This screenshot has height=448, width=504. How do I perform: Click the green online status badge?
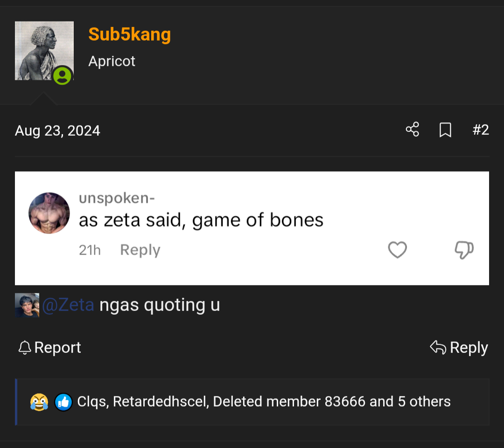pyautogui.click(x=62, y=76)
